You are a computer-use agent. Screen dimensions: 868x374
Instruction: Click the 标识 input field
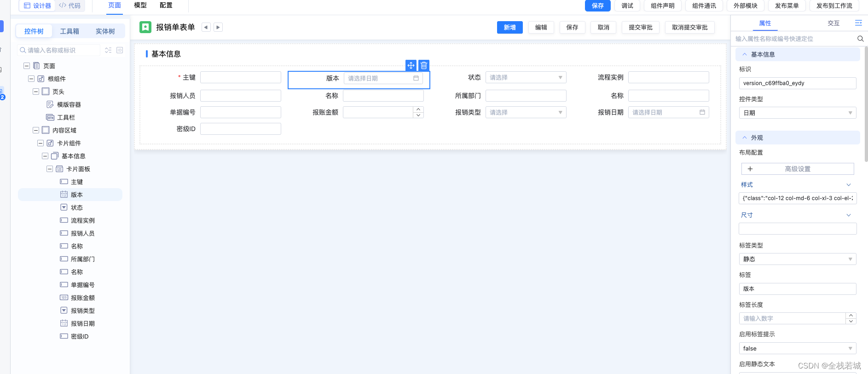(798, 83)
